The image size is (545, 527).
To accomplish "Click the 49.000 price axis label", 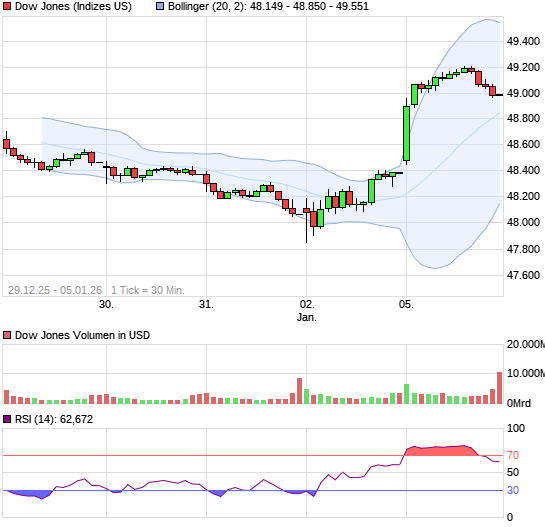I will pyautogui.click(x=523, y=93).
